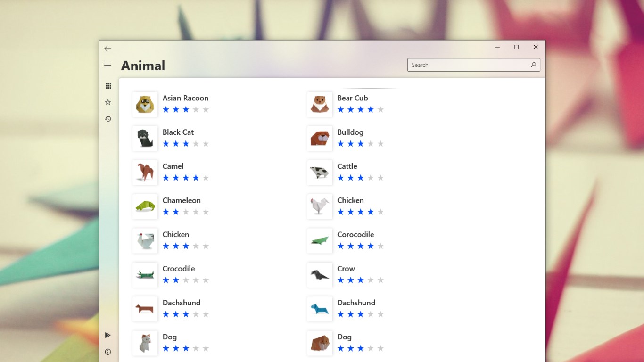Screen dimensions: 644x362
Task: Open the hamburger navigation menu
Action: [108, 66]
